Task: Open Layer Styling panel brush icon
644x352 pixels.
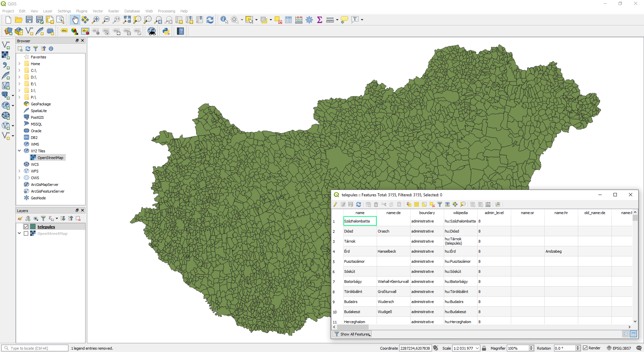Action: pyautogui.click(x=20, y=218)
